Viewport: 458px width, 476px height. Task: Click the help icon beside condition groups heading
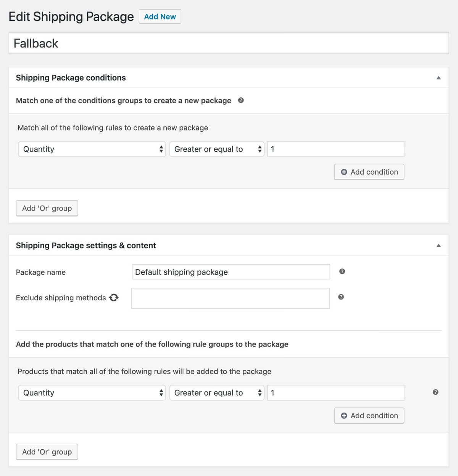click(x=241, y=100)
